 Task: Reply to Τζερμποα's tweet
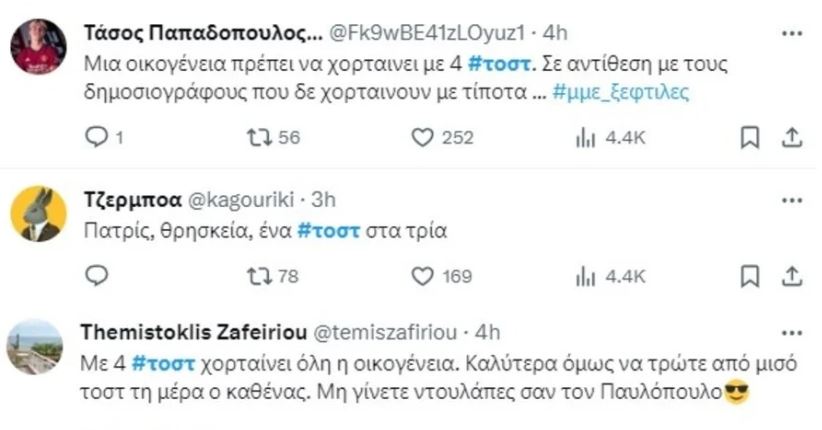98,275
